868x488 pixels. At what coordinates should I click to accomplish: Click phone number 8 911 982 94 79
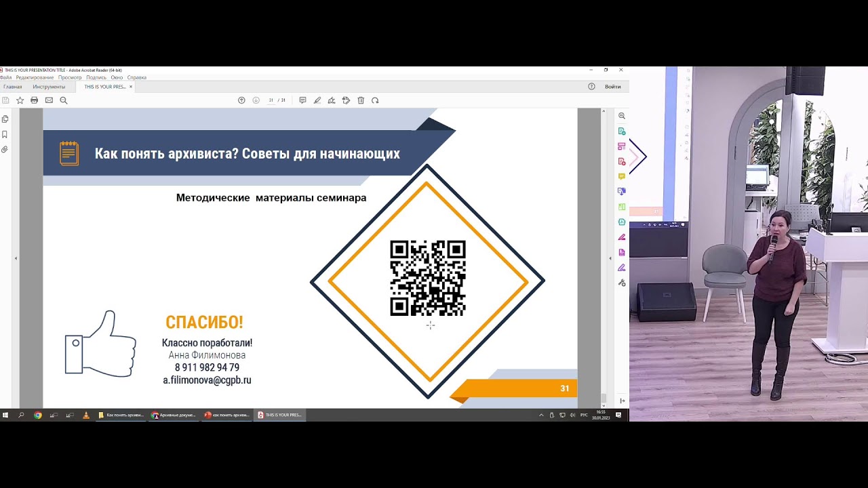click(x=207, y=367)
